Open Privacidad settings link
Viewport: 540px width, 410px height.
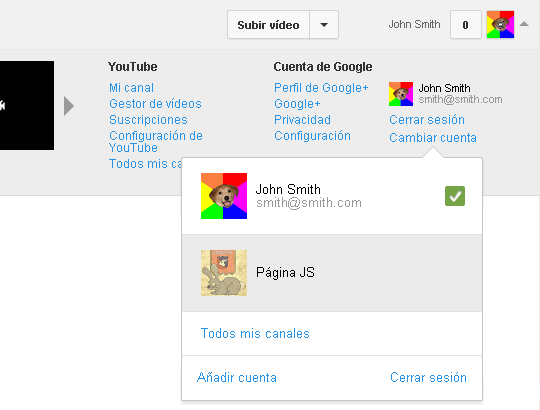pyautogui.click(x=302, y=120)
